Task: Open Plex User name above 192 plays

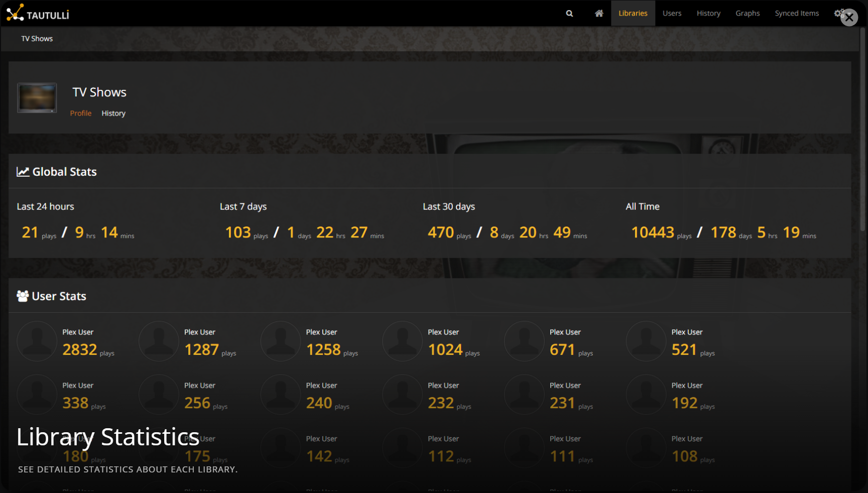Action: tap(687, 386)
